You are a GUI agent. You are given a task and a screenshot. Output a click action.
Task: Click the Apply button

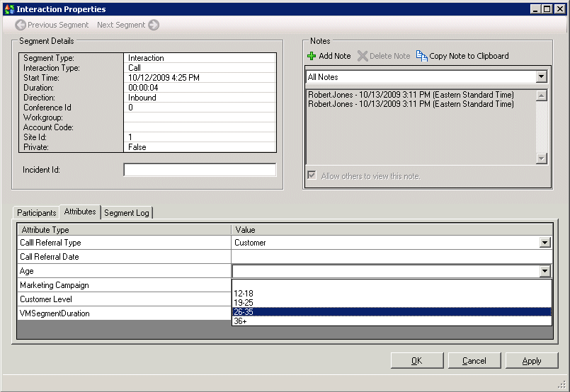tap(532, 361)
